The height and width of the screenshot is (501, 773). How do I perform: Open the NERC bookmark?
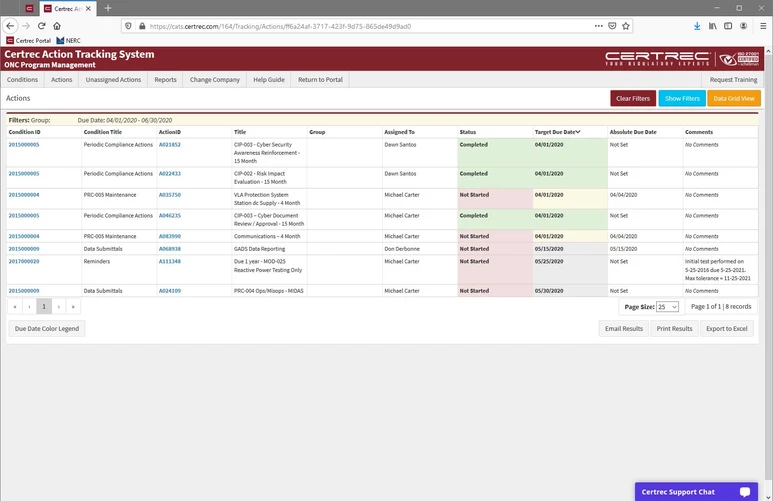(69, 40)
